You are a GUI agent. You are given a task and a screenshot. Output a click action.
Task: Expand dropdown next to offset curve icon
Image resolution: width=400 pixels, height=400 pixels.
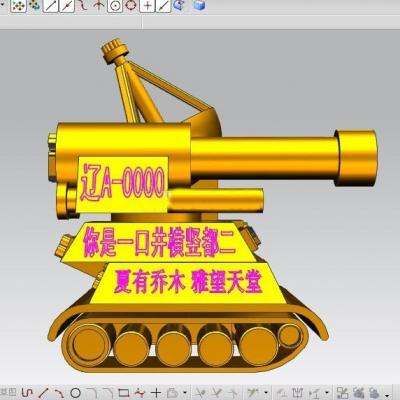[185, 393]
